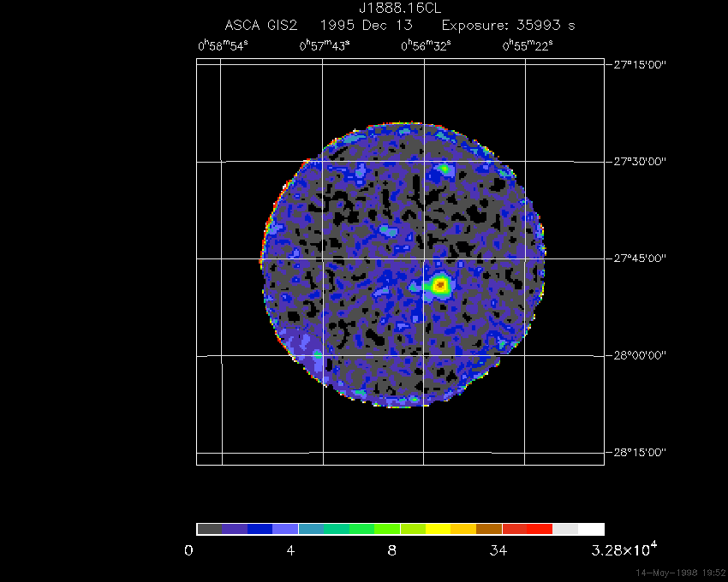
Task: Select the bright red swatch in the colorbar
Action: 540,529
